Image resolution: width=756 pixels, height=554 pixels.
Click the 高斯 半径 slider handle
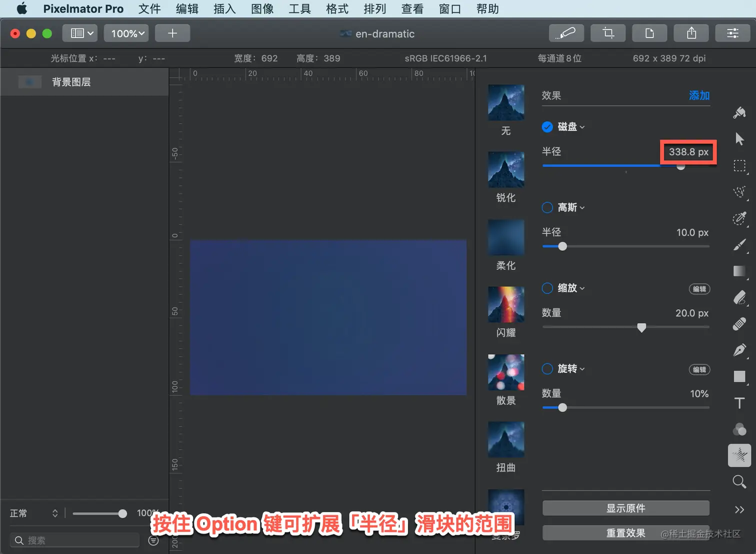(562, 246)
